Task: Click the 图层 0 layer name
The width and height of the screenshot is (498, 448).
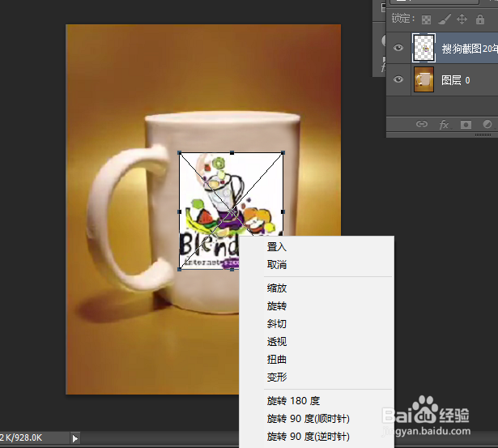Action: (455, 80)
